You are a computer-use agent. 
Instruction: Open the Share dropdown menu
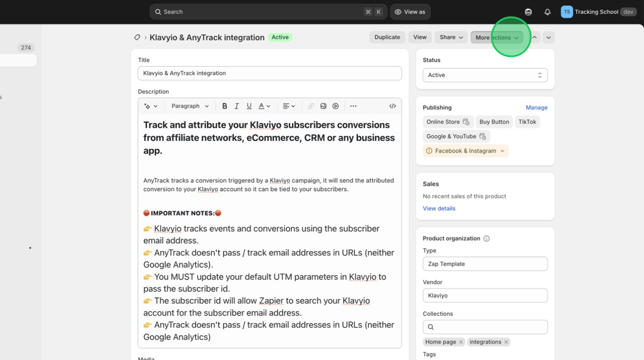(451, 37)
